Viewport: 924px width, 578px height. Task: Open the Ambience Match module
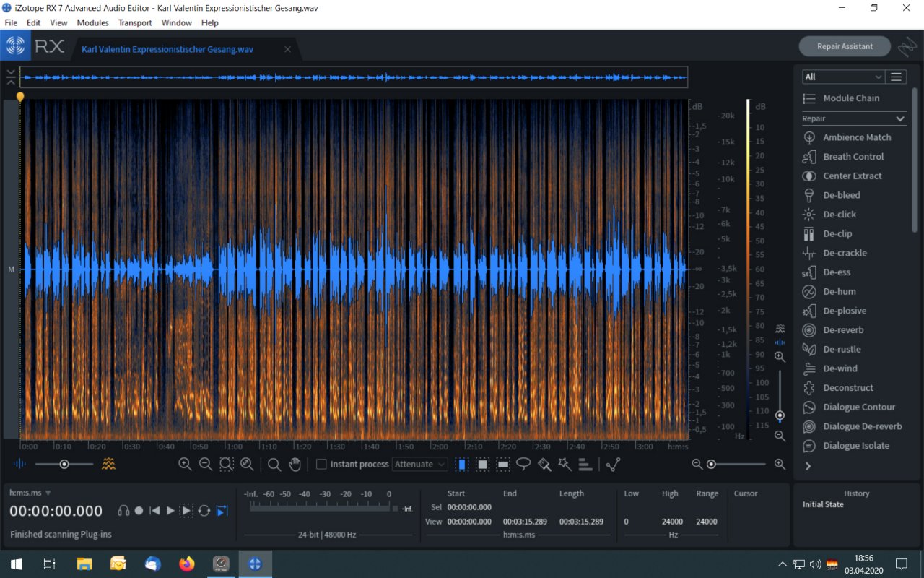pyautogui.click(x=846, y=137)
